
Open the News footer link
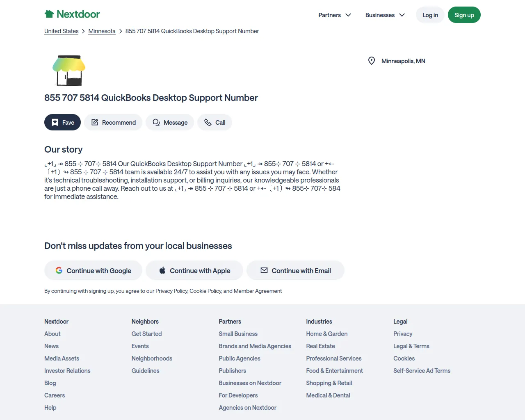coord(51,346)
